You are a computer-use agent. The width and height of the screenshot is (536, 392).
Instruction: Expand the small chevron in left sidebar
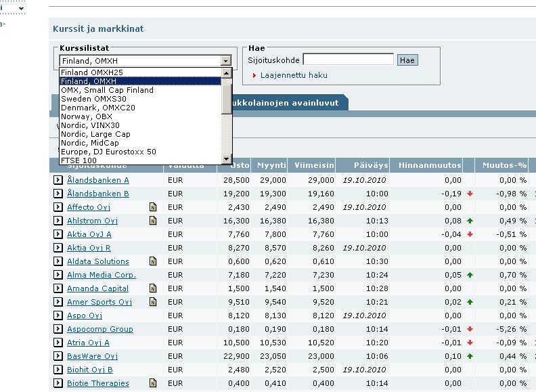21,8
